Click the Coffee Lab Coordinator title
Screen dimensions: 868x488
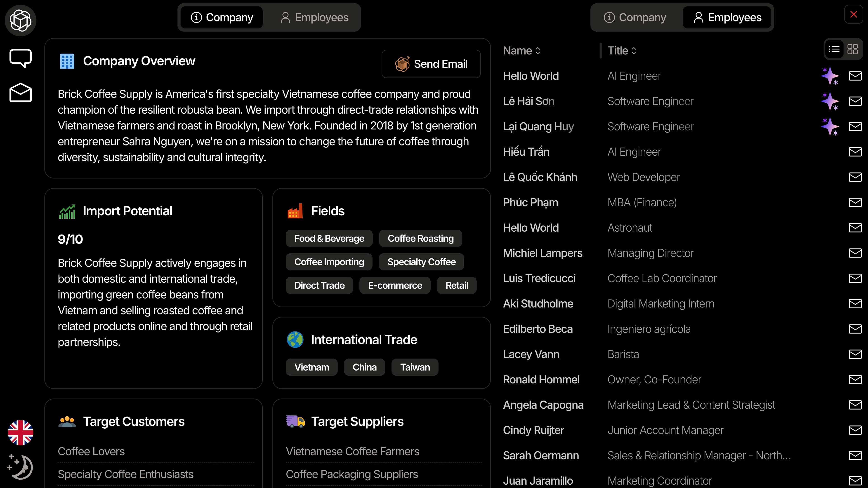pyautogui.click(x=662, y=278)
